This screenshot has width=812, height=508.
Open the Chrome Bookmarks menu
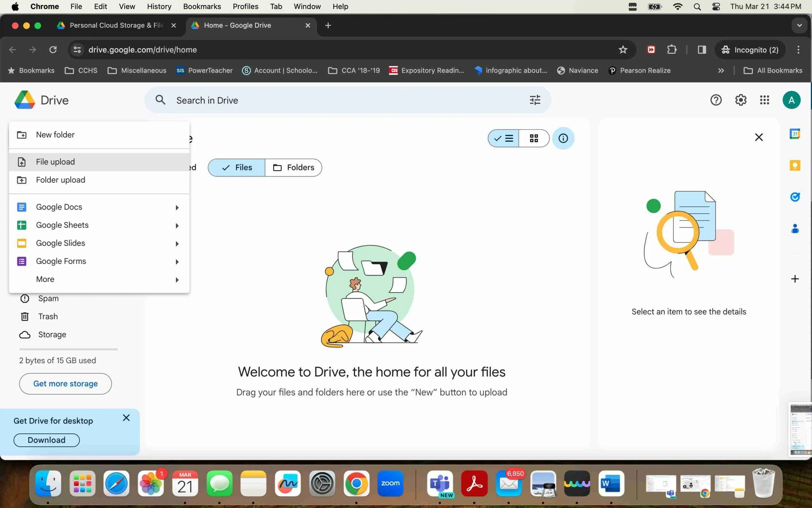202,6
